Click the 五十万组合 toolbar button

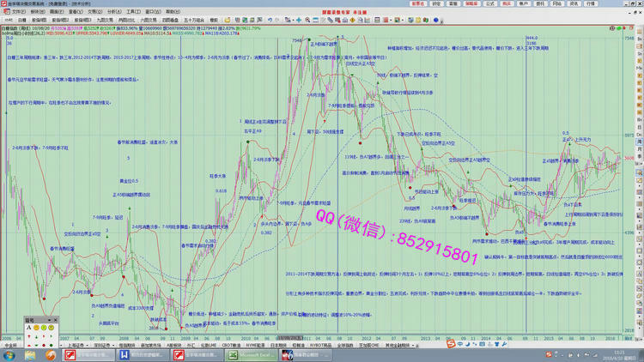(x=194, y=19)
